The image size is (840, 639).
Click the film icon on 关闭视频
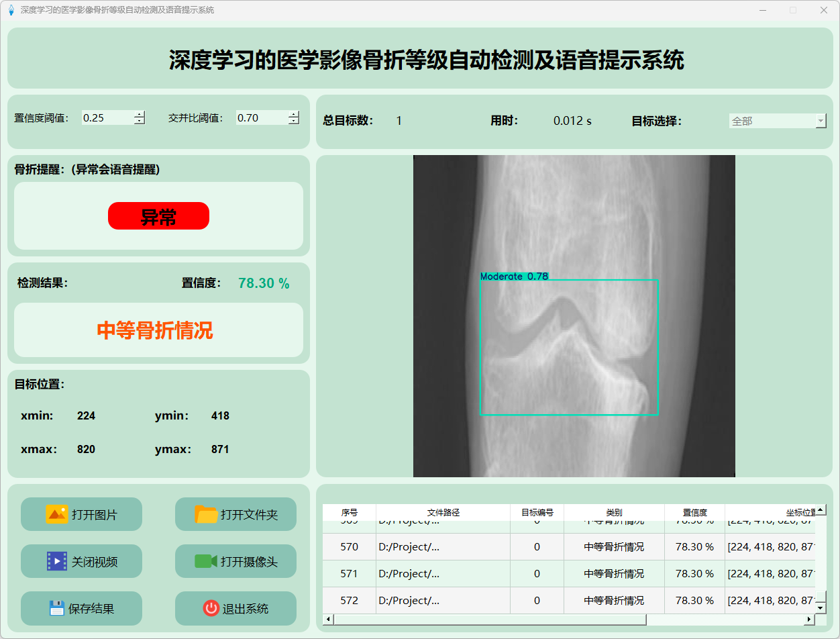click(x=57, y=561)
